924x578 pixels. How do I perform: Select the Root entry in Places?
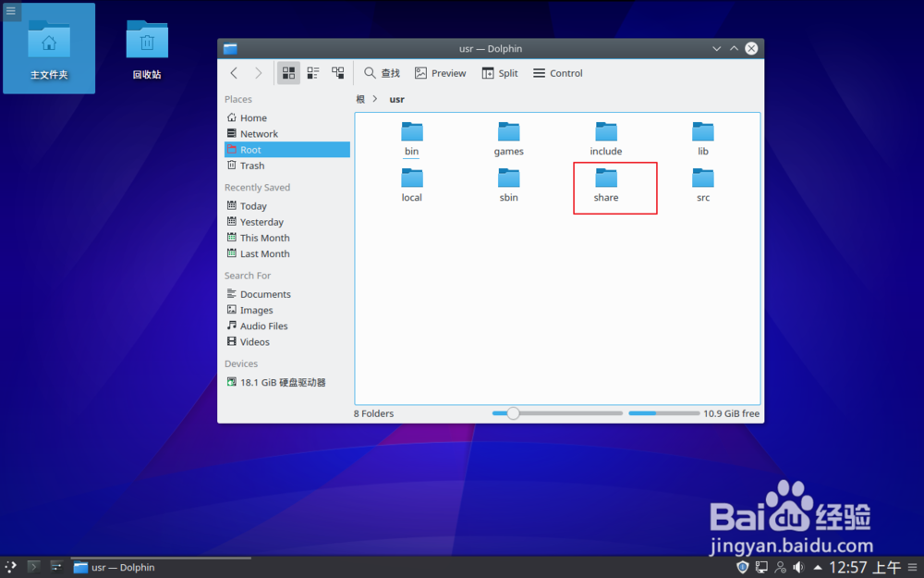click(250, 149)
